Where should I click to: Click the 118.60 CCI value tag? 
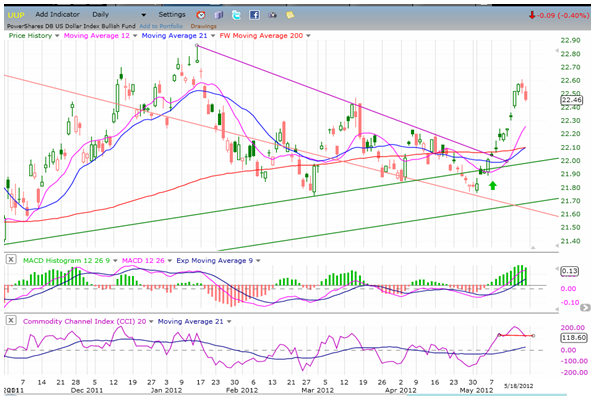[x=574, y=338]
